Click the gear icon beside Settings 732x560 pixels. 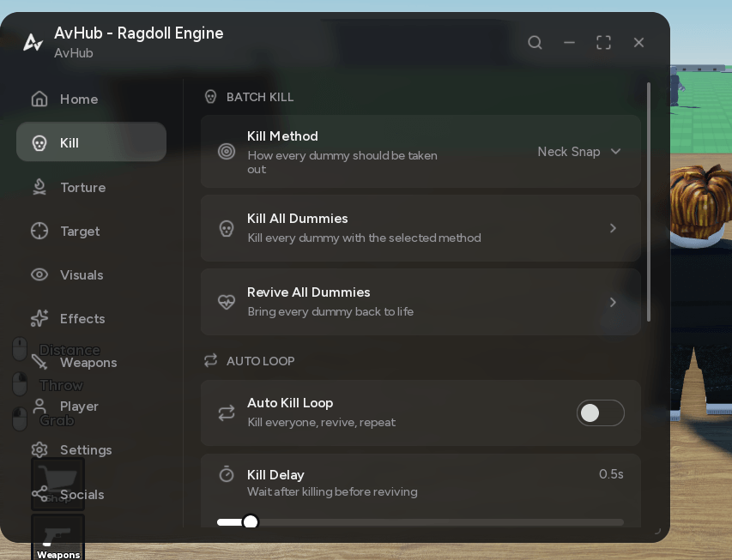[39, 450]
